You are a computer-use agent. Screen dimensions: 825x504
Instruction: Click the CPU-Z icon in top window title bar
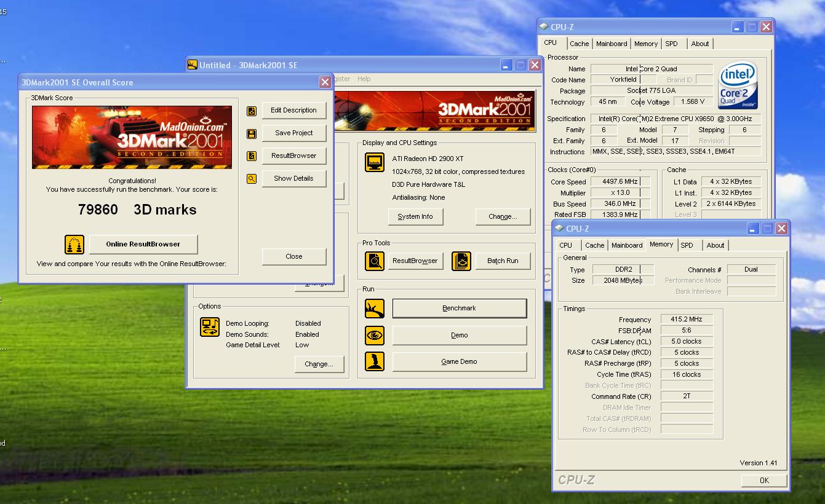point(544,26)
